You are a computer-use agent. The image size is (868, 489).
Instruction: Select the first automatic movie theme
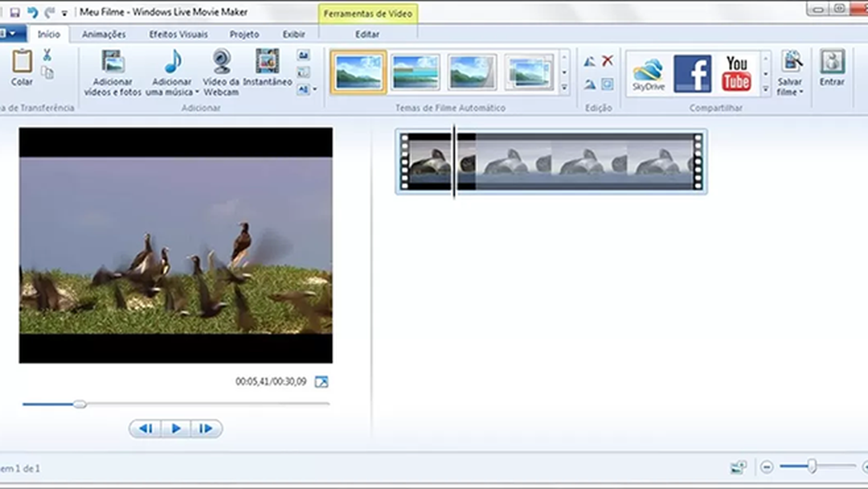click(358, 71)
